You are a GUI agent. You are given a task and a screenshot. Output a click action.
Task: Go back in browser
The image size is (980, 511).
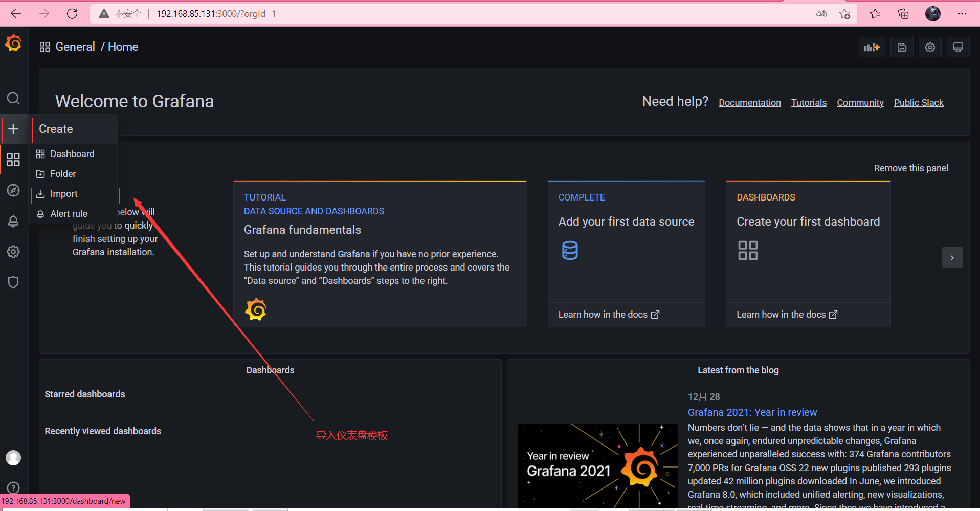(16, 14)
